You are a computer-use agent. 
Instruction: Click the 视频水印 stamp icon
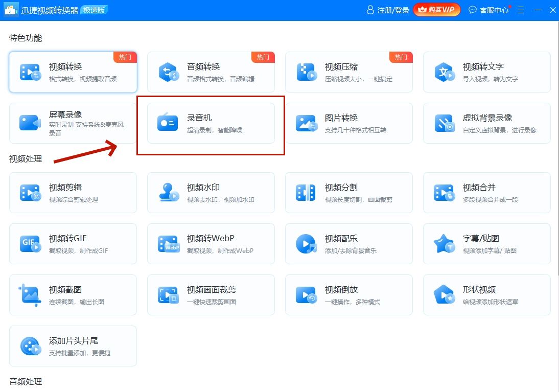169,192
